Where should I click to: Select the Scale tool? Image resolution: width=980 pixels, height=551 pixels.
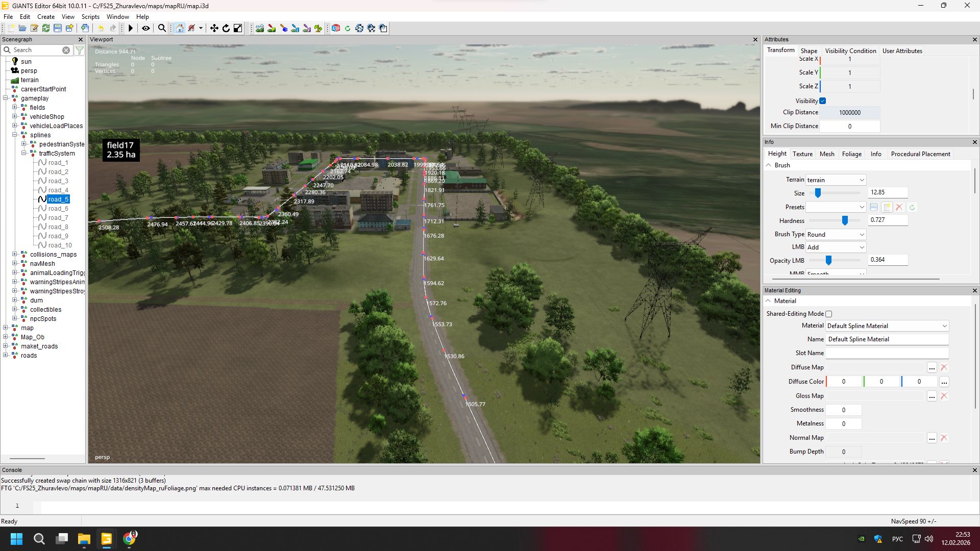coord(237,28)
